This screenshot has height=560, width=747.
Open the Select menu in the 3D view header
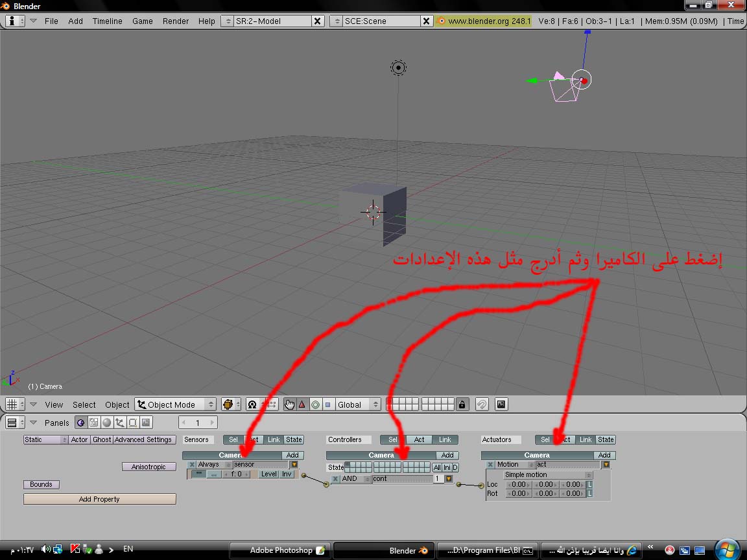(84, 404)
